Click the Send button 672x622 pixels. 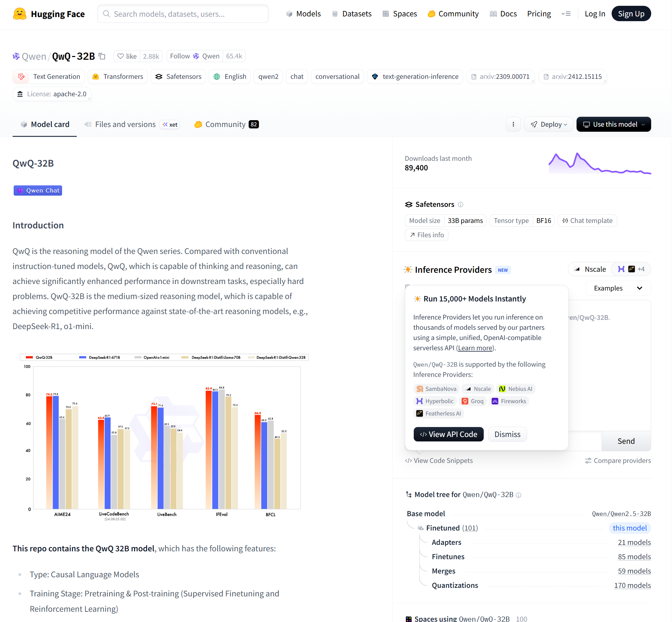coord(626,441)
